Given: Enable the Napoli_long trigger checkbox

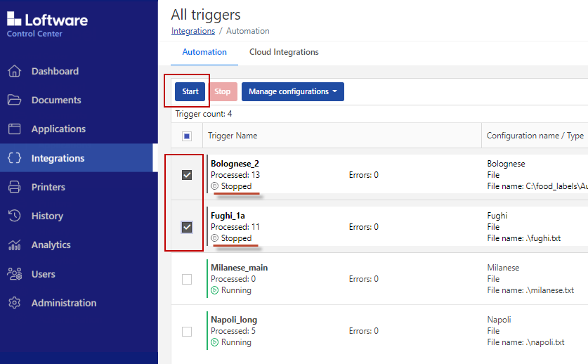Looking at the screenshot, I should [x=187, y=331].
